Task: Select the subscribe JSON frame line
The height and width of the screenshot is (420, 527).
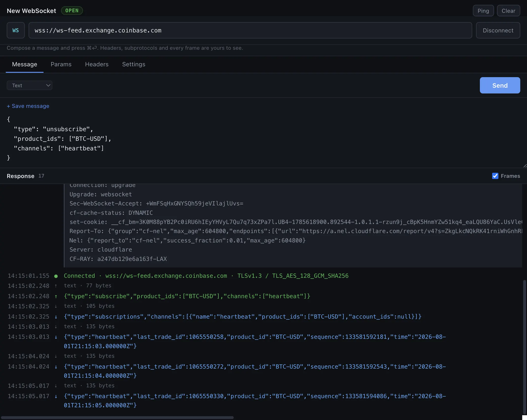Action: 187,296
